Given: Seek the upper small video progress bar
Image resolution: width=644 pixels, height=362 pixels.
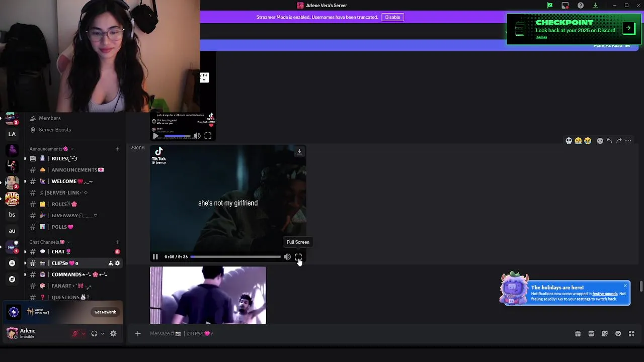Looking at the screenshot, I should (177, 136).
